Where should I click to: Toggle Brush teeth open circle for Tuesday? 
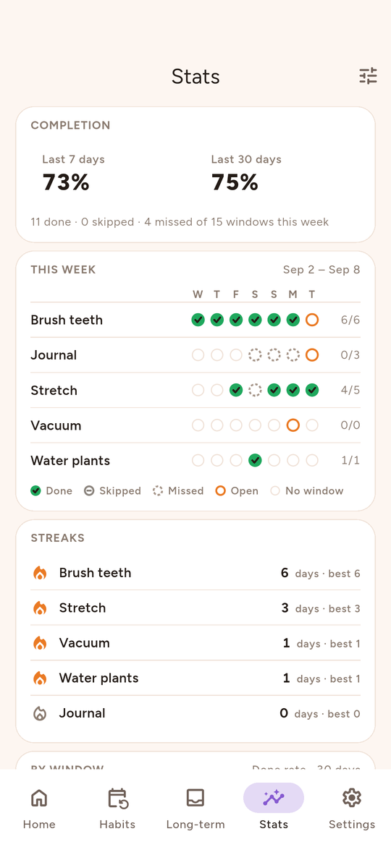coord(312,320)
